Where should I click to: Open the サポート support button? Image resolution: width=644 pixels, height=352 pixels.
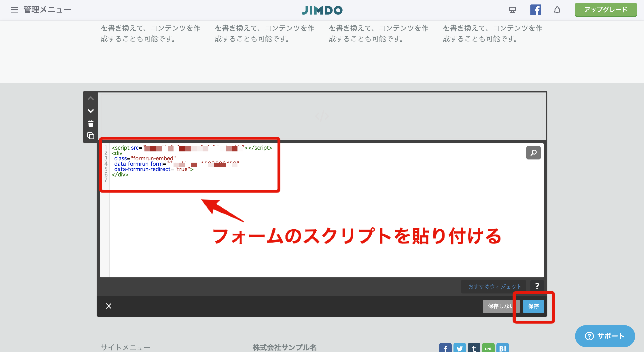click(x=605, y=336)
